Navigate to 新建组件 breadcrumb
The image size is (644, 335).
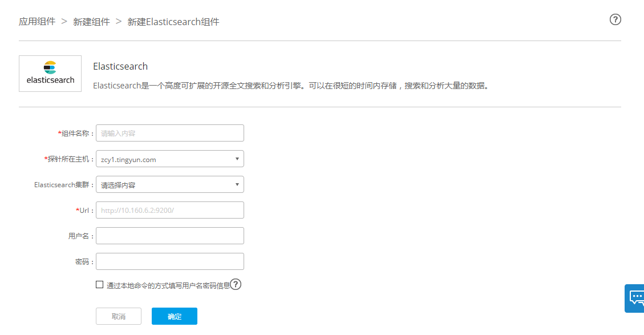point(91,22)
